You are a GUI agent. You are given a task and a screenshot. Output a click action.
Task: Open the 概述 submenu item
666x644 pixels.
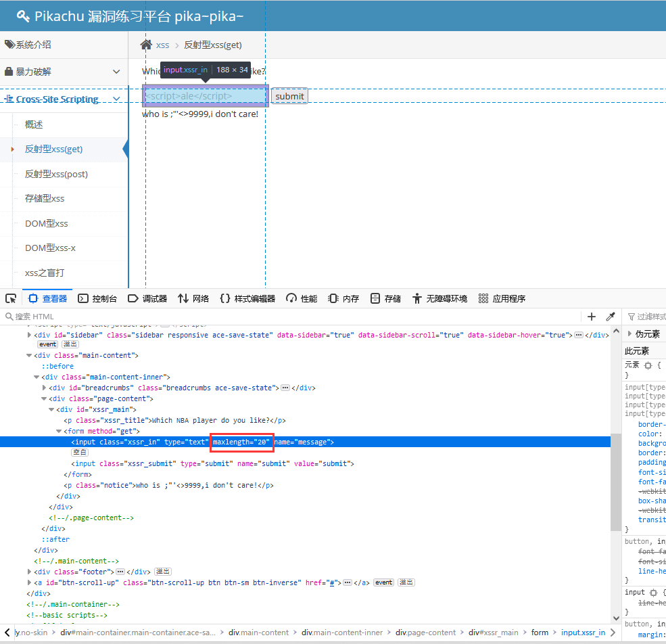[x=34, y=124]
